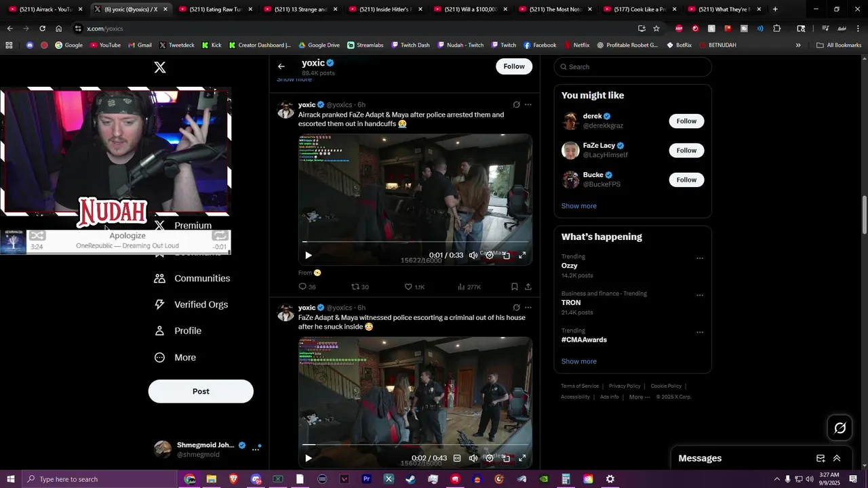
Task: Open the Extensions puzzle menu
Action: (x=777, y=28)
